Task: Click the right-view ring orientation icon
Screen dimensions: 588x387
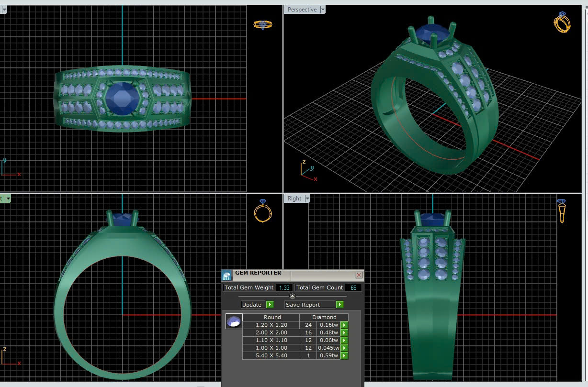Action: coord(562,210)
